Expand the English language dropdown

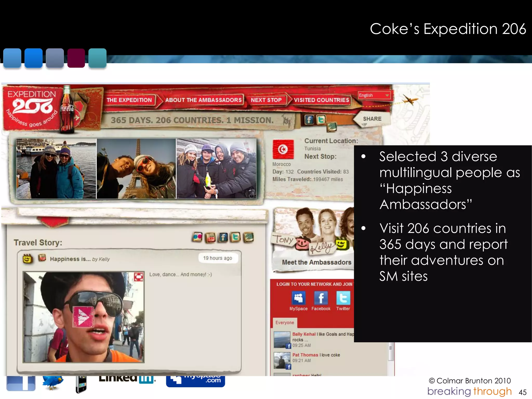tap(374, 95)
